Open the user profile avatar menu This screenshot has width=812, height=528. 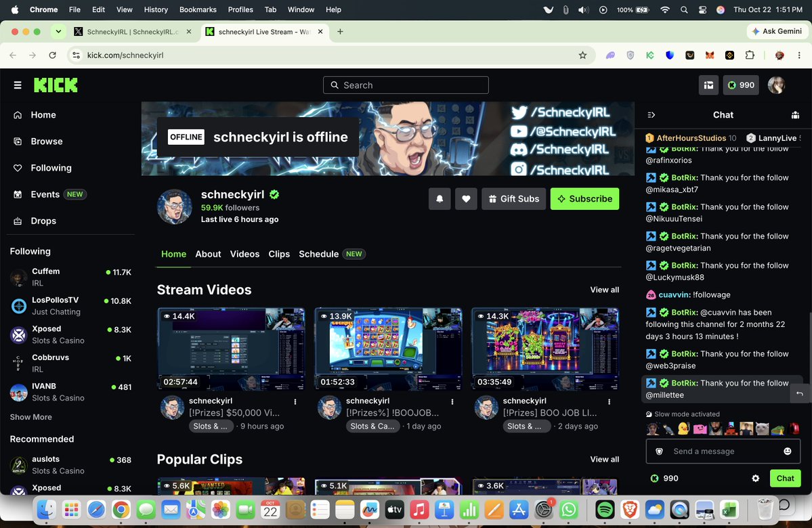[776, 85]
